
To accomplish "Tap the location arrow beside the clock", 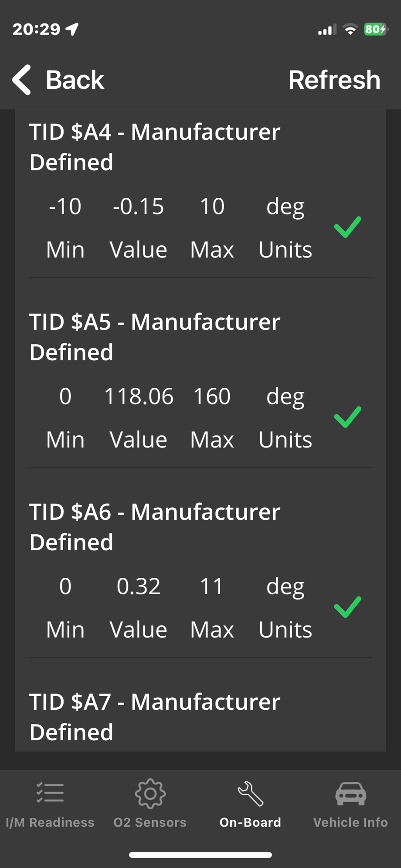I will click(x=72, y=29).
